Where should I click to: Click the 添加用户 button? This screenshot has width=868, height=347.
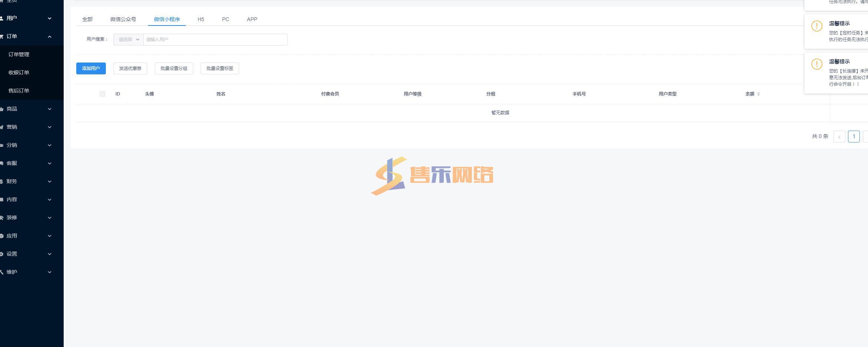[x=91, y=68]
